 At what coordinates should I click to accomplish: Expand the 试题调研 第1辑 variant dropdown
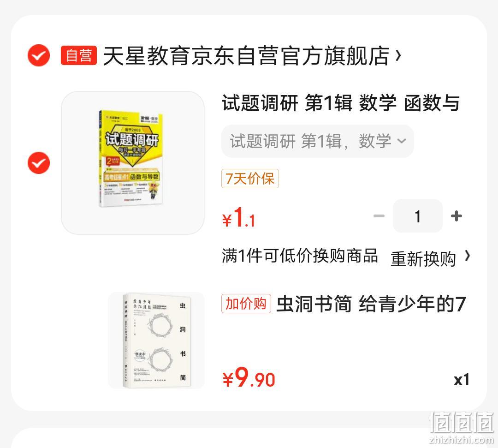(x=318, y=141)
